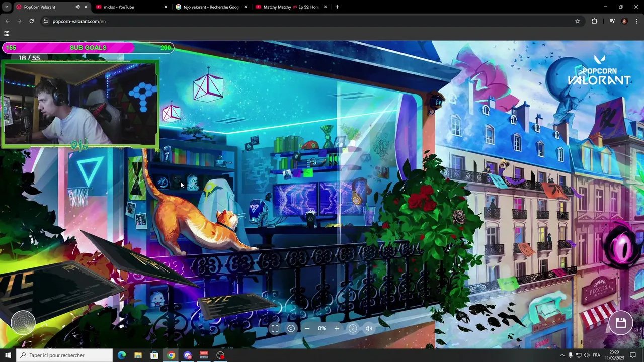Open the media control icon

coord(612,21)
